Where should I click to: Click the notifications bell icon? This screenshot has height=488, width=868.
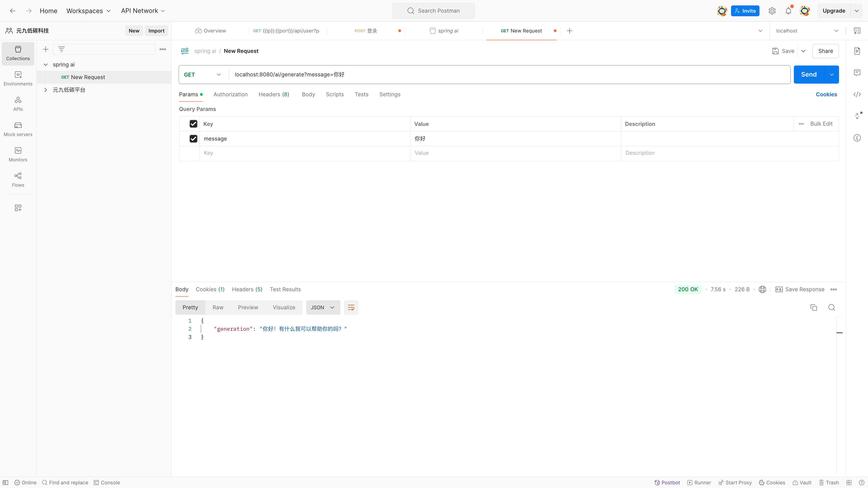coord(788,11)
